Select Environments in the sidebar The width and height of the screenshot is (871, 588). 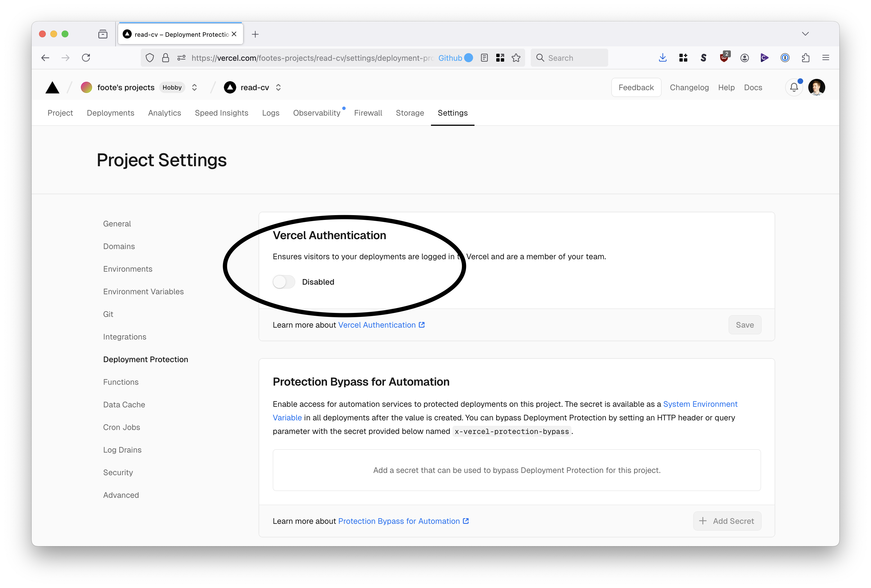[128, 269]
